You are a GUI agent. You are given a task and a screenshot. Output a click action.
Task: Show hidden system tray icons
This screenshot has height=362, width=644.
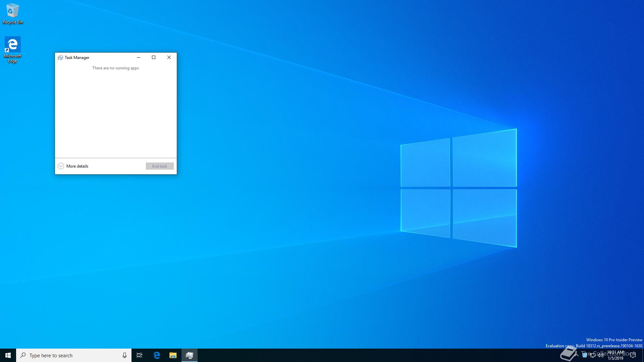click(x=577, y=355)
